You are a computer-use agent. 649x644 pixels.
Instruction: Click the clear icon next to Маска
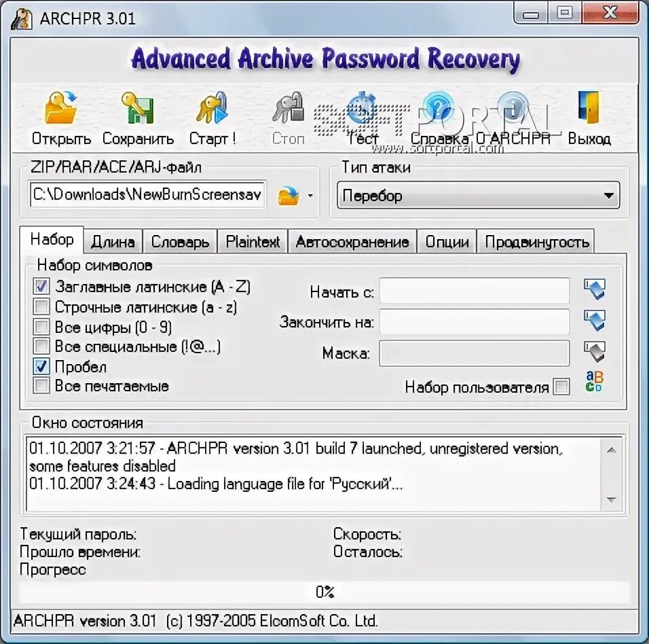[x=595, y=352]
